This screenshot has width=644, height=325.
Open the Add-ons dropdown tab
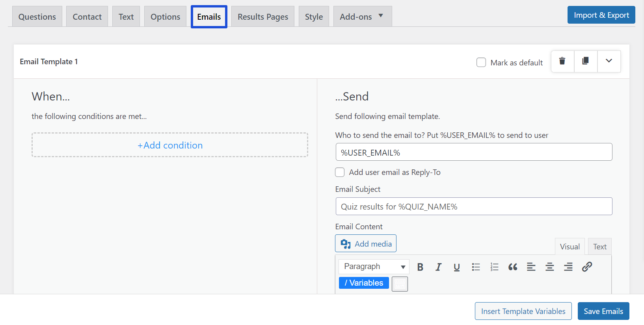[362, 17]
